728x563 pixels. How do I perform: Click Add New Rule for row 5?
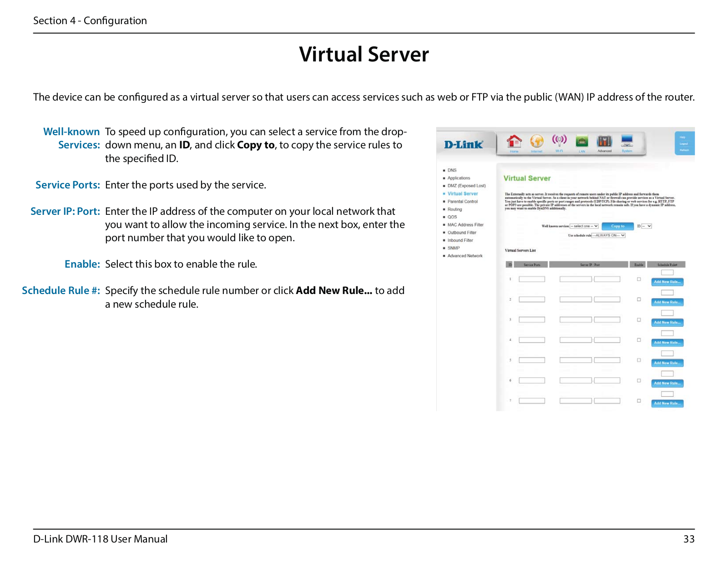[667, 363]
